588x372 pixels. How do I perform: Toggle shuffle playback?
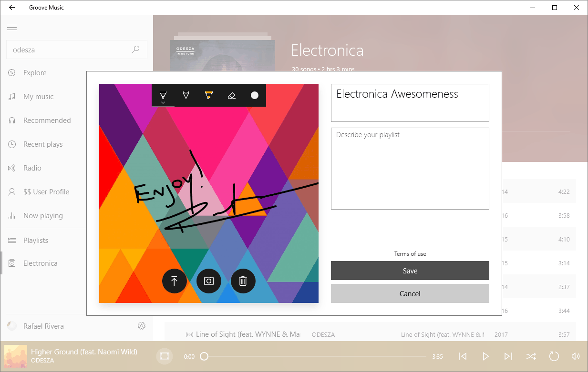531,356
